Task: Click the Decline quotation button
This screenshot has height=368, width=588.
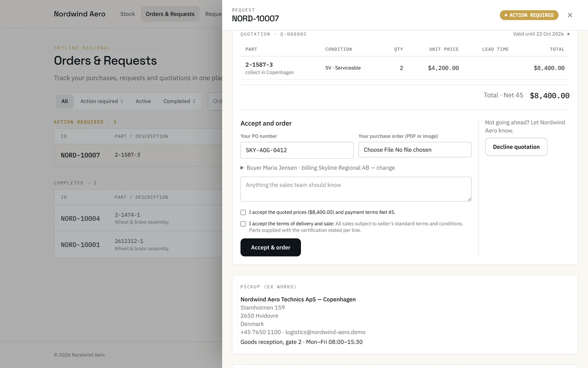Action: (x=516, y=147)
